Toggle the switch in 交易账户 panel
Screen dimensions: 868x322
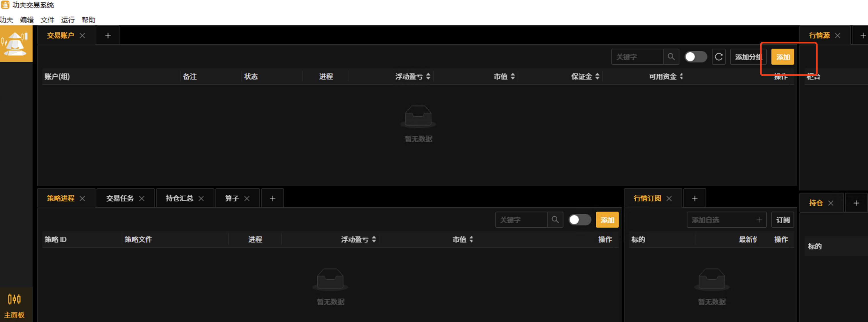(x=695, y=57)
